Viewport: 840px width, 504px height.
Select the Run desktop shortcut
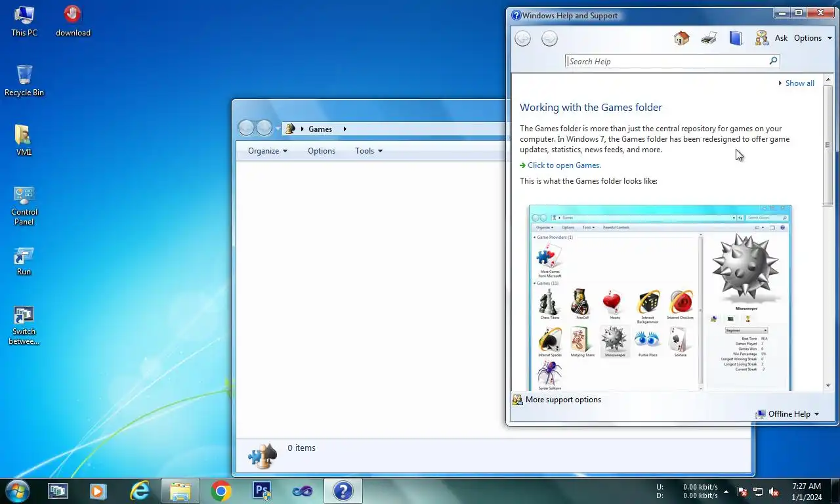24,261
